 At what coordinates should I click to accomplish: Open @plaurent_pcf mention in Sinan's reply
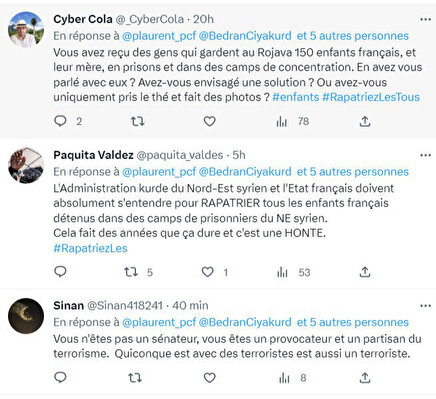click(159, 322)
